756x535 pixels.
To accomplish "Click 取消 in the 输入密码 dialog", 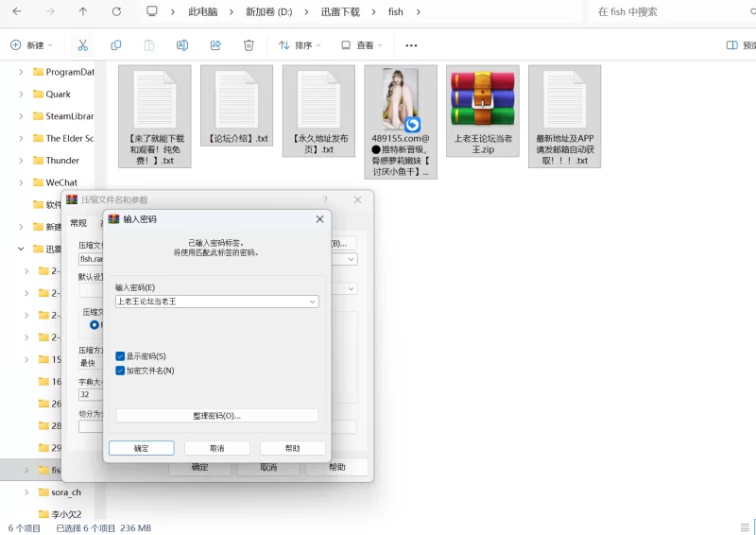I will (x=216, y=448).
